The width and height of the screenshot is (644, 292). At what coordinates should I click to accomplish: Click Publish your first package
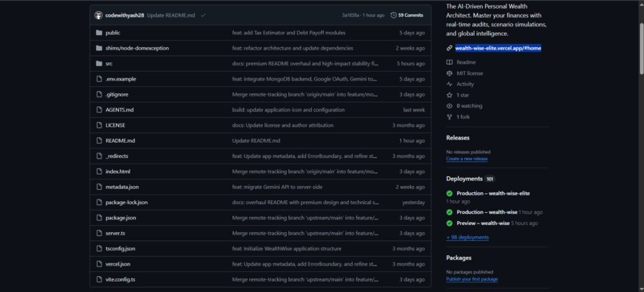click(x=471, y=279)
